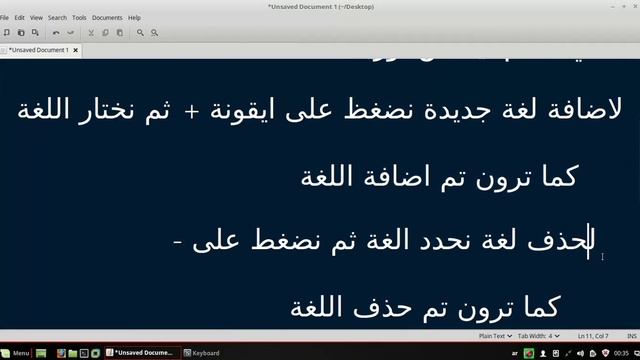
Task: Expand the Tab Width dropdown
Action: (x=538, y=336)
